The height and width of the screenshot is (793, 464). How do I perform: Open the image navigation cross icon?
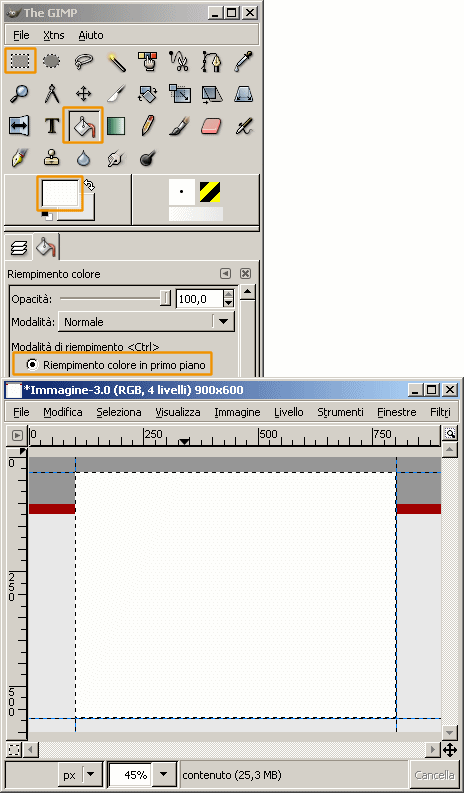coord(450,750)
